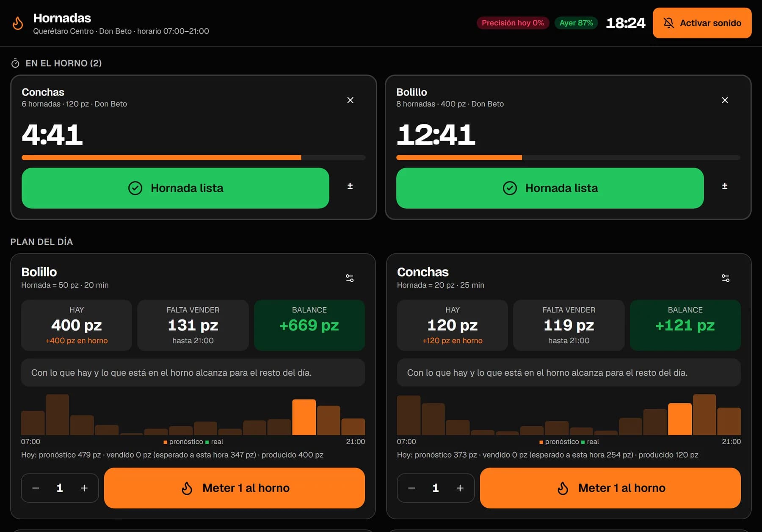This screenshot has height=532, width=762.
Task: Click the Bolillo timer progress bar
Action: pos(568,157)
